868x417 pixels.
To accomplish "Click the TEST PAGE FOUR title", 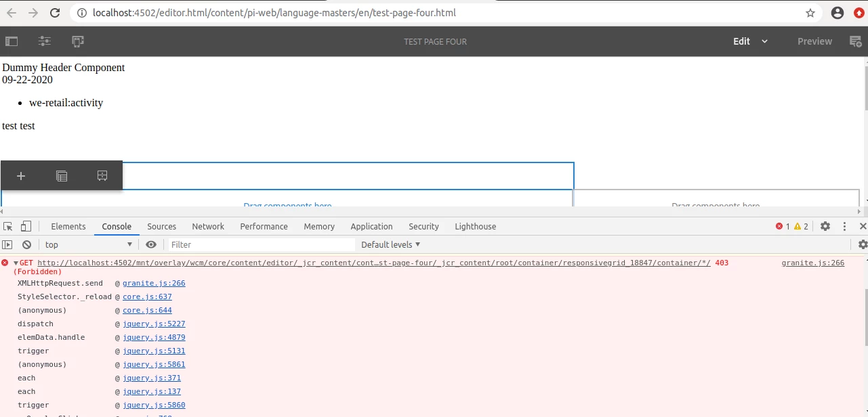I will [x=435, y=41].
